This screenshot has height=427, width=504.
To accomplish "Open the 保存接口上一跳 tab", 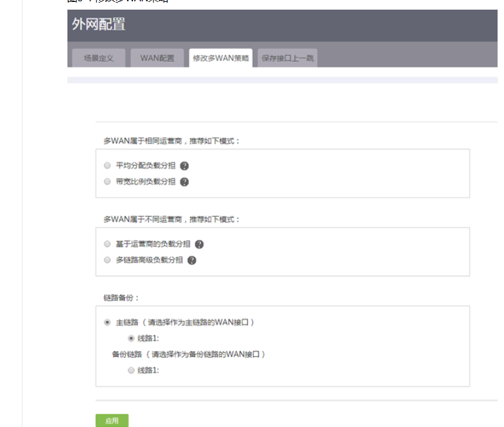I will [288, 58].
